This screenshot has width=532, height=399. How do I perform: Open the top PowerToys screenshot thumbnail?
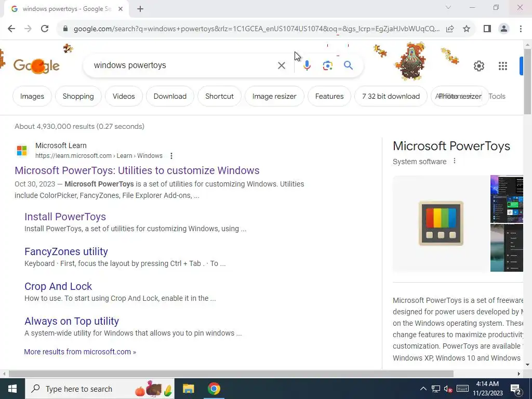[x=507, y=199]
